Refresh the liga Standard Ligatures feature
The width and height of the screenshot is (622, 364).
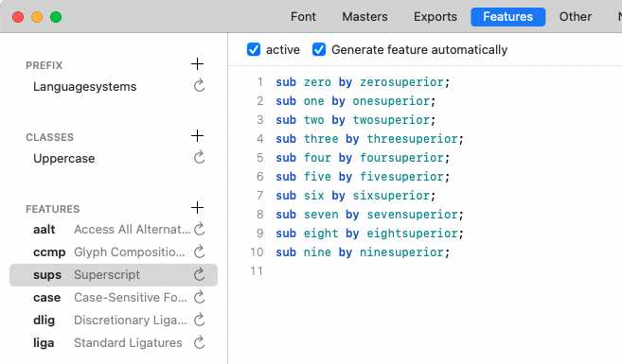click(x=199, y=342)
